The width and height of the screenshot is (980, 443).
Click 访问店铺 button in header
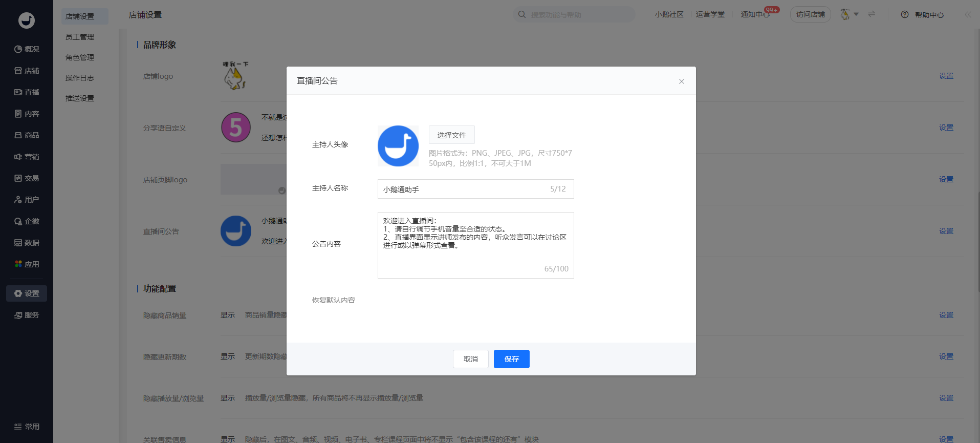(x=811, y=14)
